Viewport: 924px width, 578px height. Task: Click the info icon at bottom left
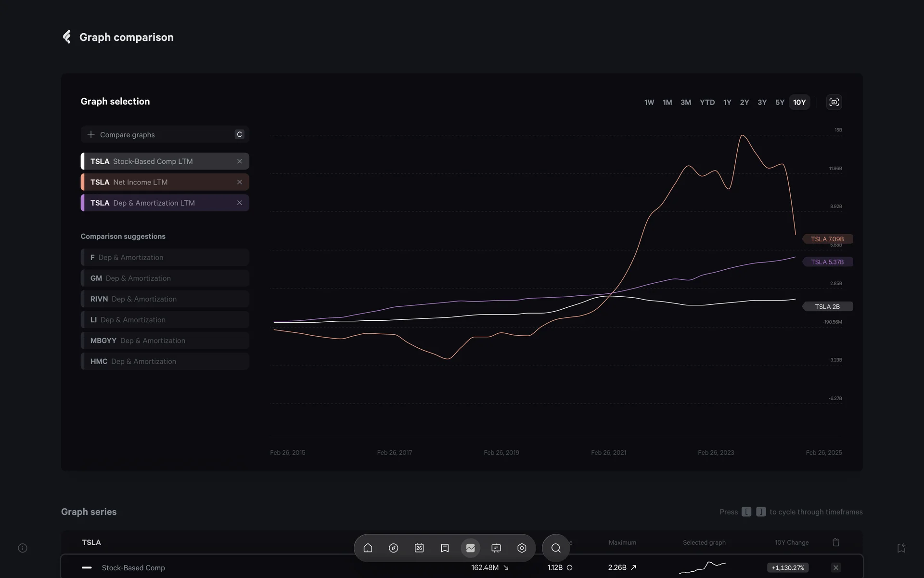coord(23,548)
